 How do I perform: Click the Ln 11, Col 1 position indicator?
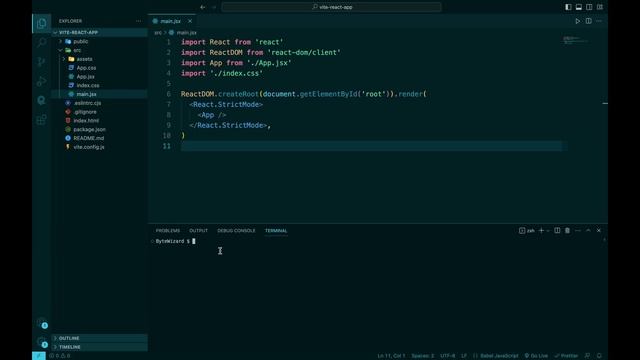click(391, 356)
